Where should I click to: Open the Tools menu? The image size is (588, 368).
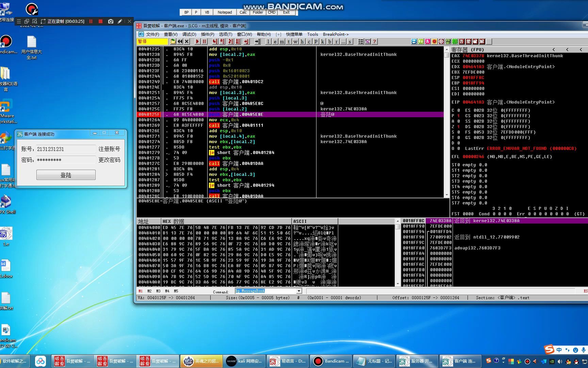pos(312,34)
